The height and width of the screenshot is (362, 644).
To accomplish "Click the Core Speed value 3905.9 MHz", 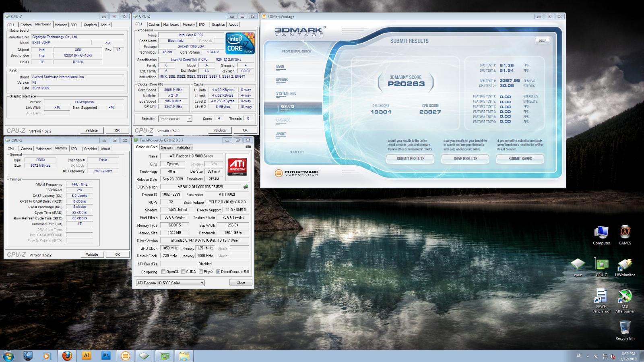I will click(173, 90).
